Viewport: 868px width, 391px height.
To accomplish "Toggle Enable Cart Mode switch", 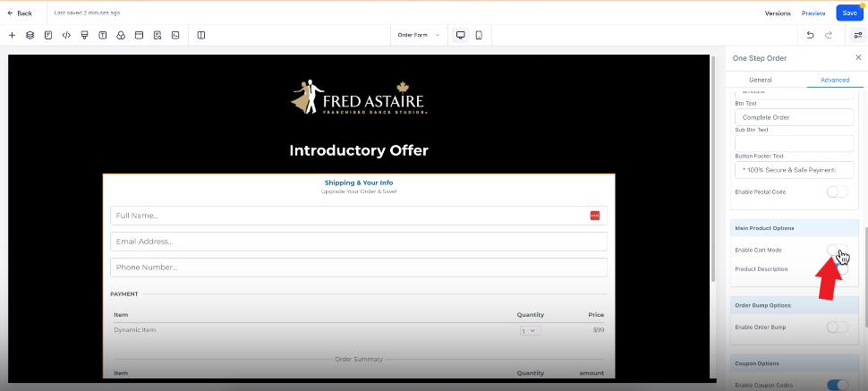I will point(837,250).
